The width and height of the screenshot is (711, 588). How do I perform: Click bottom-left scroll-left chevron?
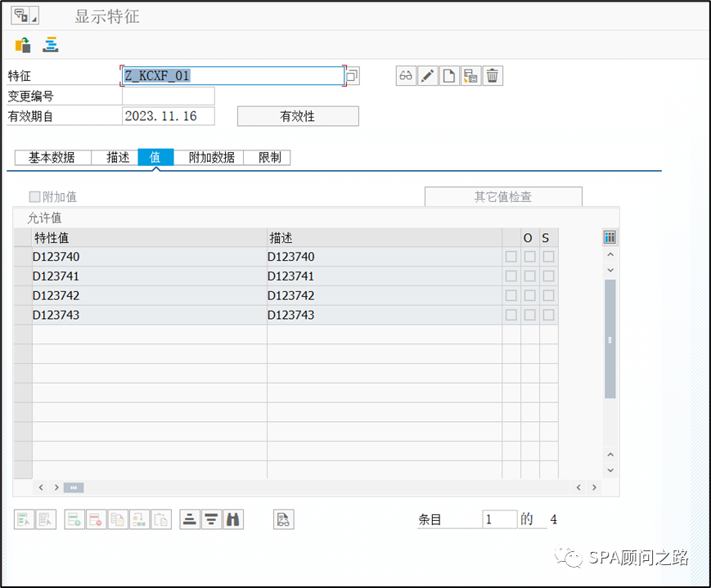point(41,487)
